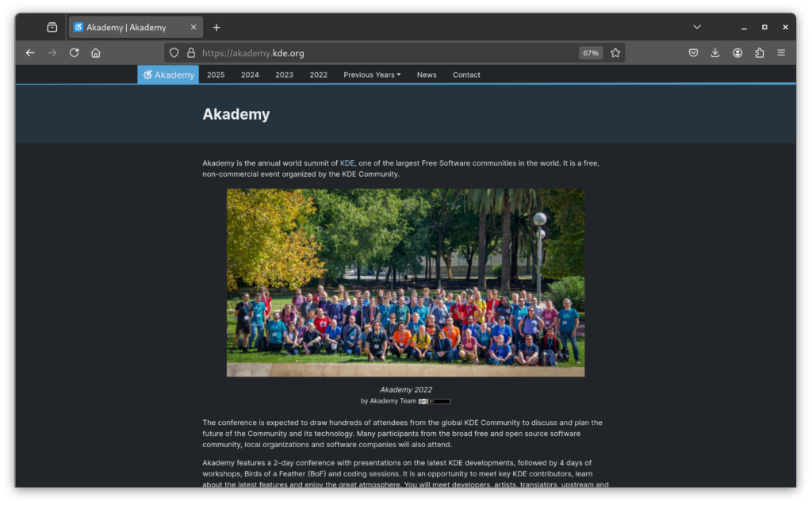Reset the 67% zoom level indicator

591,53
